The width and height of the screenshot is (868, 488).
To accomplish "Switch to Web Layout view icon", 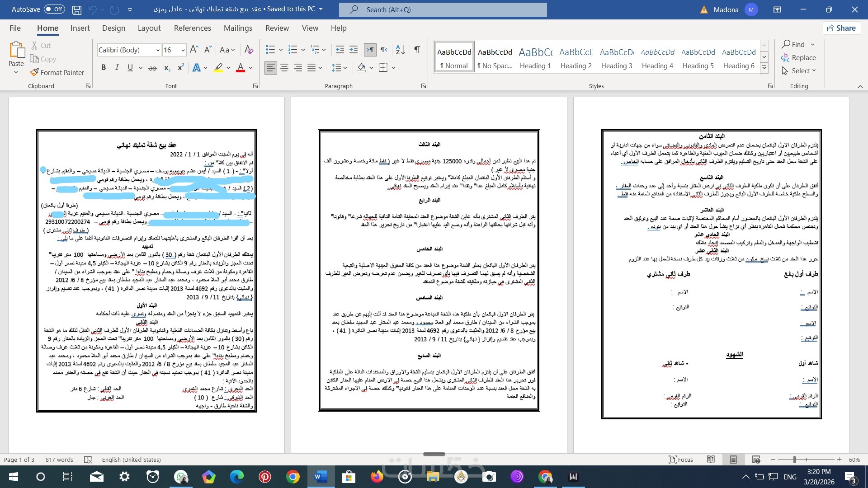I will click(756, 460).
